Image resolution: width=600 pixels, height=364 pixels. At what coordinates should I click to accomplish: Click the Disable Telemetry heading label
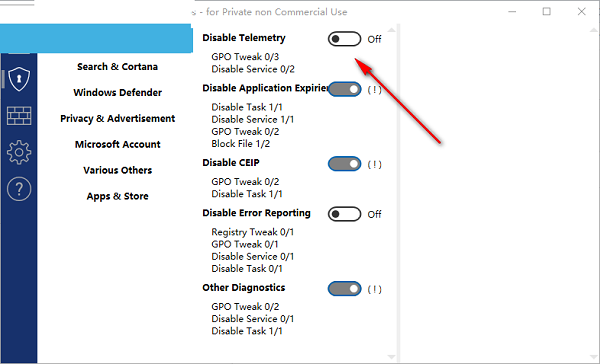[244, 38]
